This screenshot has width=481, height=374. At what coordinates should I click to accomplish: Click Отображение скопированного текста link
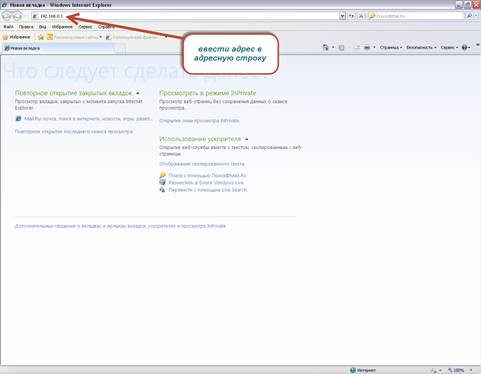(x=202, y=164)
